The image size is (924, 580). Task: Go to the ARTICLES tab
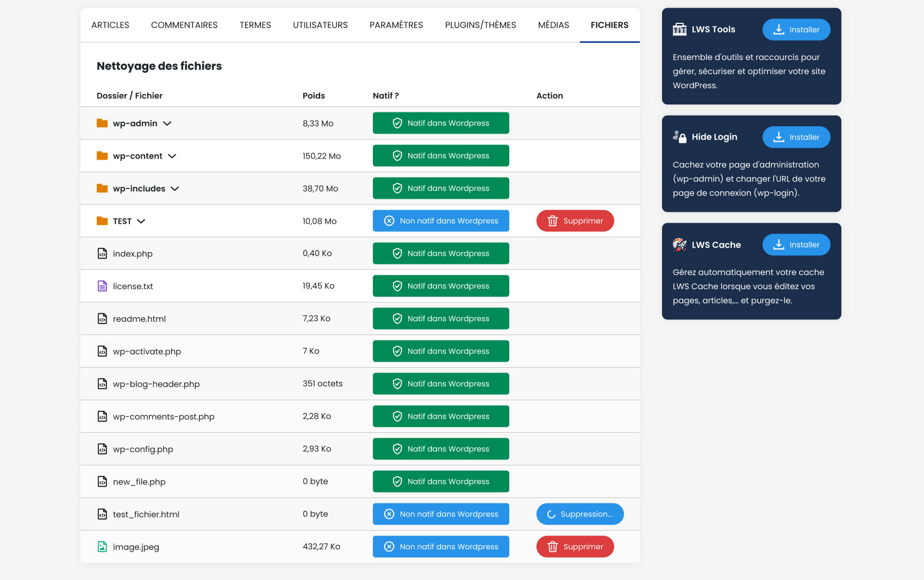[x=110, y=25]
